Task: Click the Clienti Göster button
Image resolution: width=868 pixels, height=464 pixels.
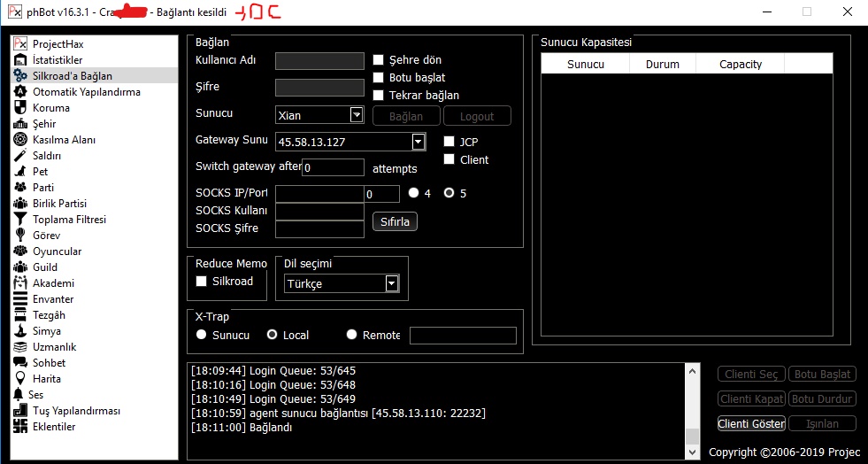Action: click(x=751, y=423)
